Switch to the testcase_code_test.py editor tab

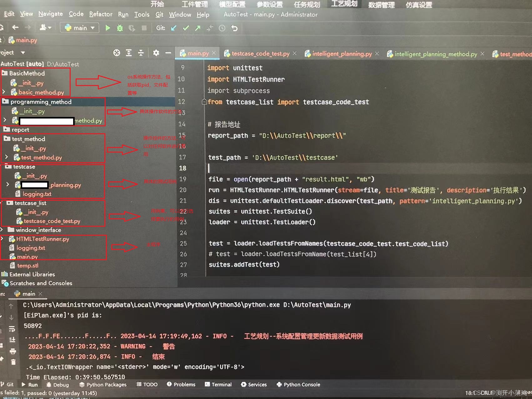(260, 53)
